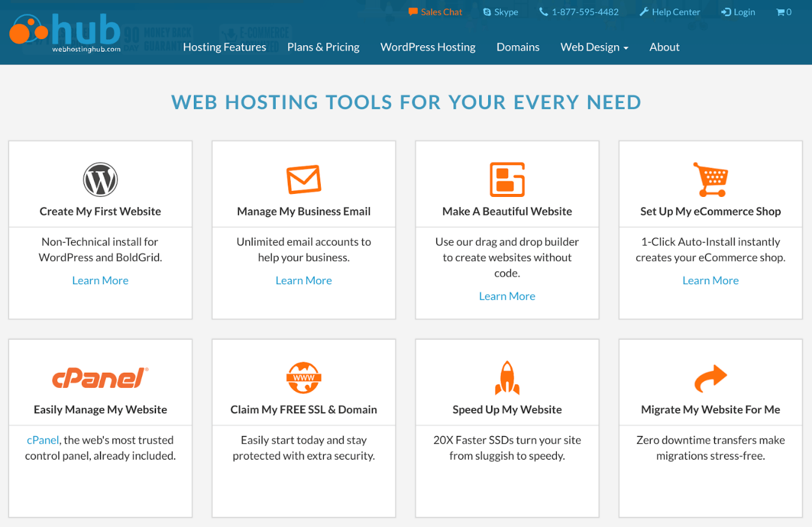
Task: Open the shopping cart icon in header
Action: pos(781,12)
